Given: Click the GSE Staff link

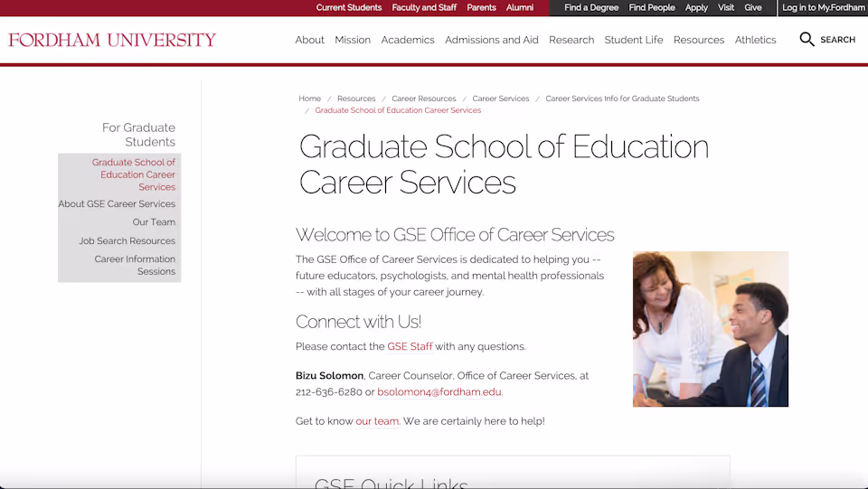Looking at the screenshot, I should point(410,346).
